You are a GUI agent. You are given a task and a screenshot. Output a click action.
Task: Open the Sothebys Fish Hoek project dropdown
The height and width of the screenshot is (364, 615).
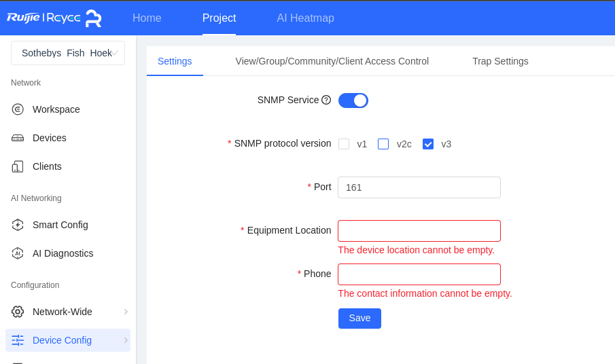click(x=68, y=53)
